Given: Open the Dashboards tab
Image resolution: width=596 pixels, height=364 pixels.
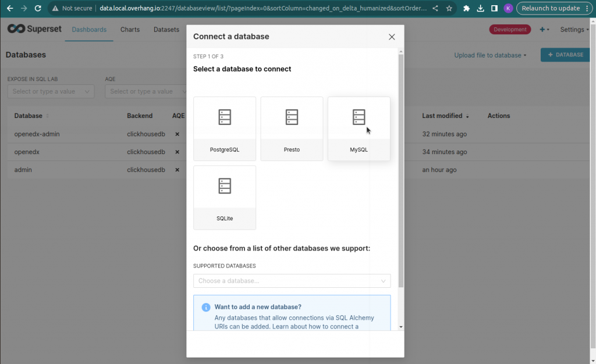Looking at the screenshot, I should [x=89, y=30].
